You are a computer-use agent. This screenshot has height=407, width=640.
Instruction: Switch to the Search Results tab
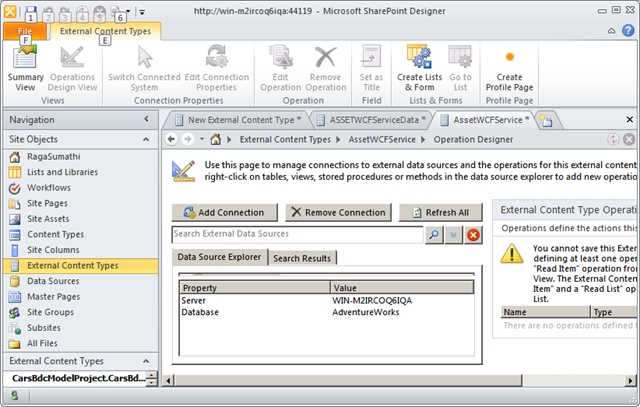click(x=302, y=258)
